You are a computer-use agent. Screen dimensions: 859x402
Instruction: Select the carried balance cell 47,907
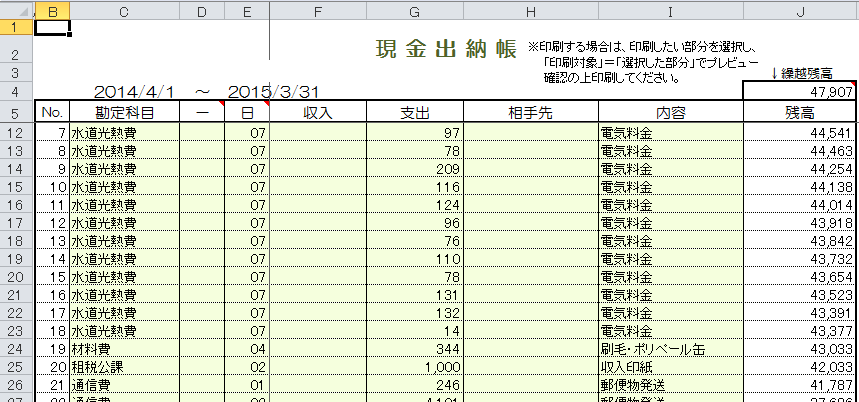pos(800,91)
